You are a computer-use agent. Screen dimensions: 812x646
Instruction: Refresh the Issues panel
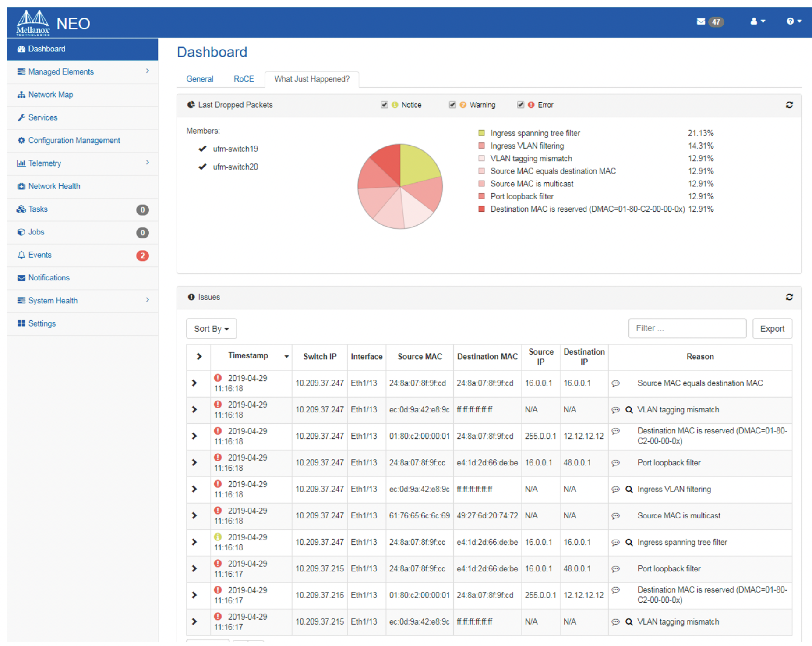(789, 297)
